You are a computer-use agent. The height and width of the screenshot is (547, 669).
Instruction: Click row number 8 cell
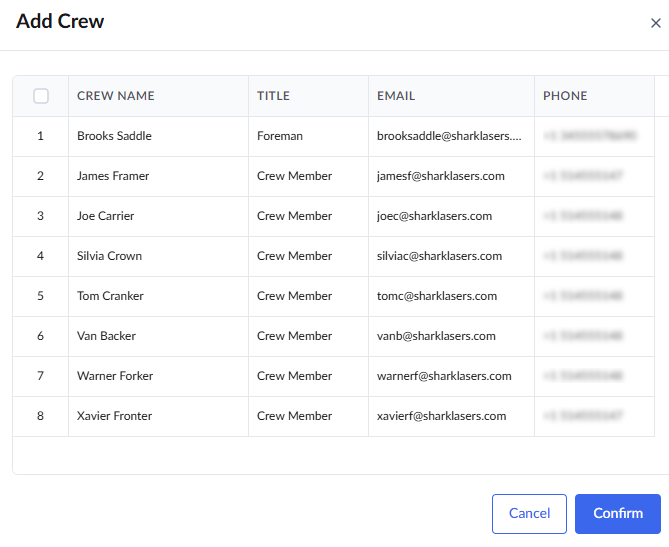pyautogui.click(x=41, y=416)
